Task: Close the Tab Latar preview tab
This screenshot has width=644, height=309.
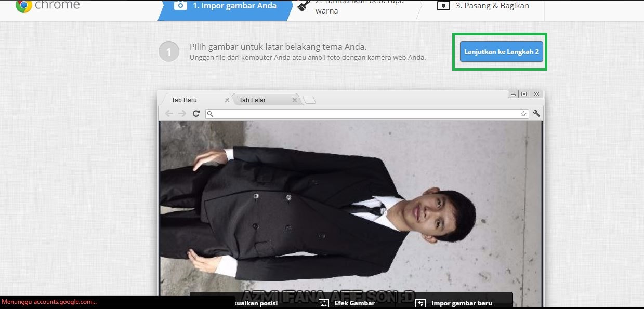Action: click(x=295, y=100)
